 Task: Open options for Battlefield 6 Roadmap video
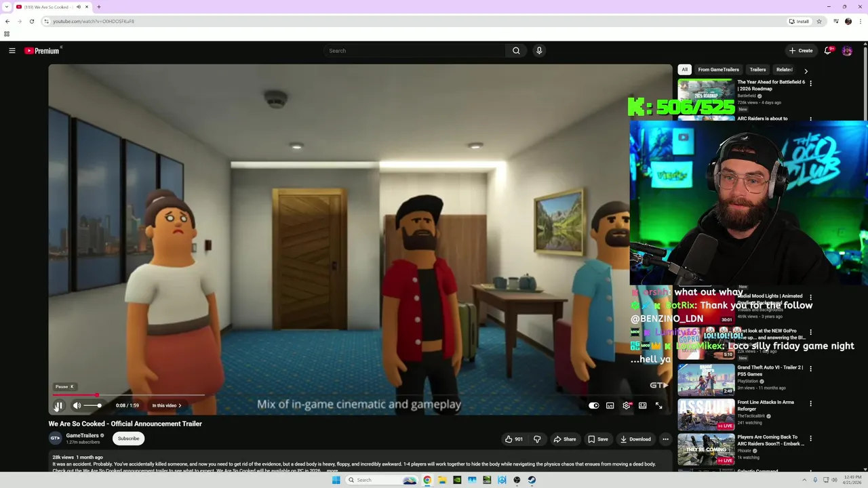tap(810, 83)
